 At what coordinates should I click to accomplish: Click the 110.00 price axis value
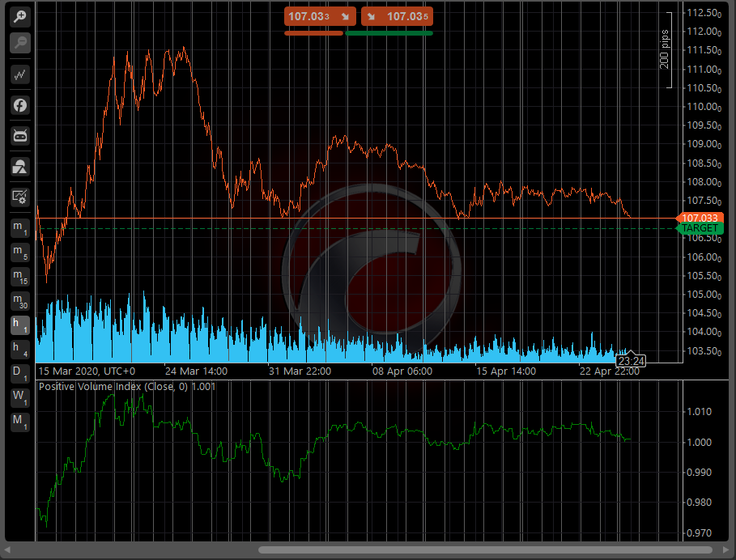point(704,107)
